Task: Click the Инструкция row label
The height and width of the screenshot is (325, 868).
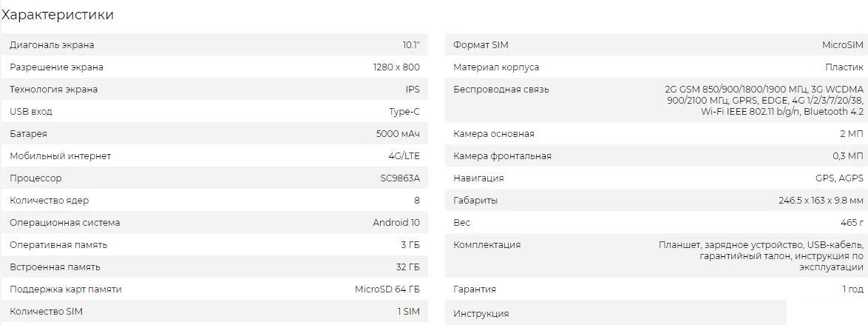Action: (481, 314)
